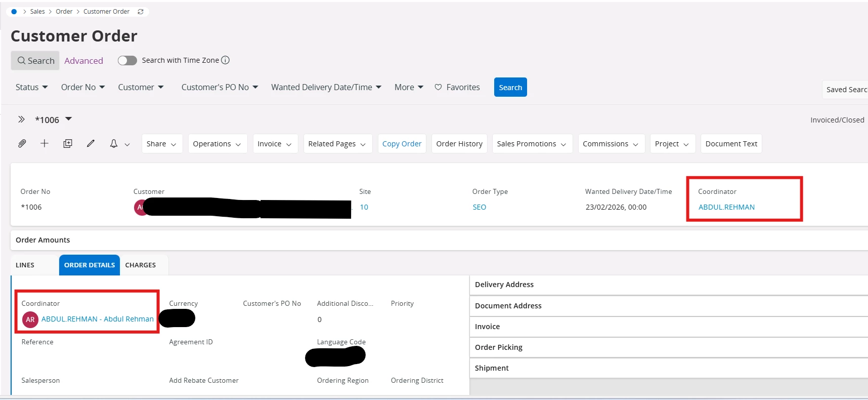Switch to the LINES tab
This screenshot has height=400, width=868.
click(25, 265)
